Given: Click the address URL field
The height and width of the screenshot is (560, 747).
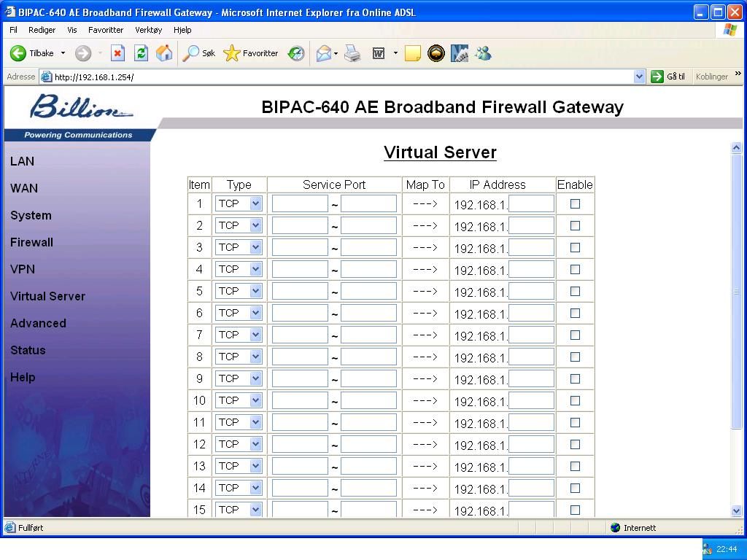Looking at the screenshot, I should coord(343,77).
